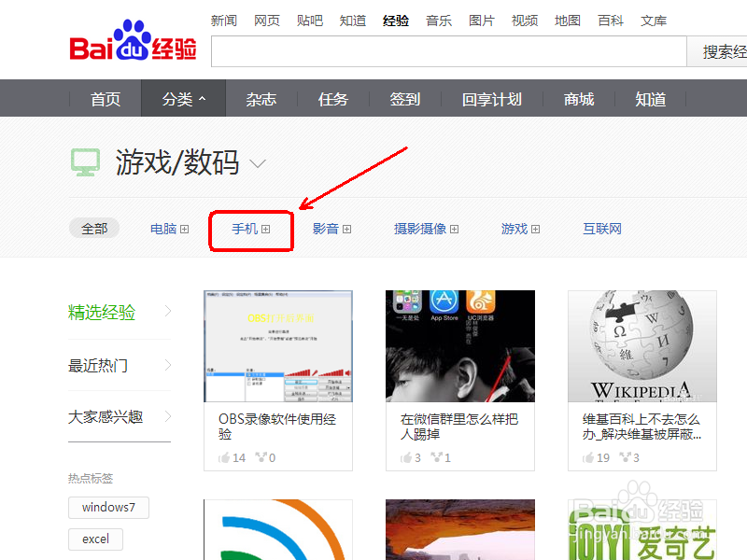The image size is (747, 560).
Task: Open the WeChat group article thumbnail
Action: (x=460, y=346)
